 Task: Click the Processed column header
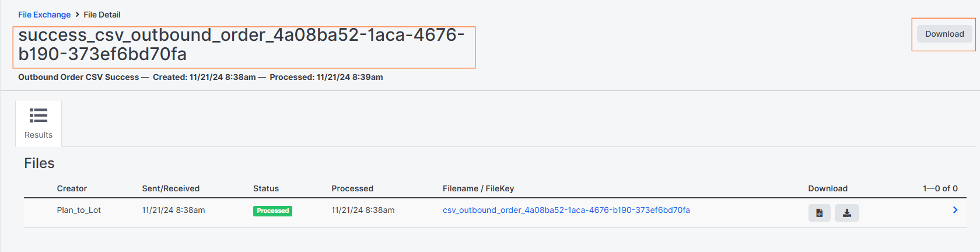point(352,188)
